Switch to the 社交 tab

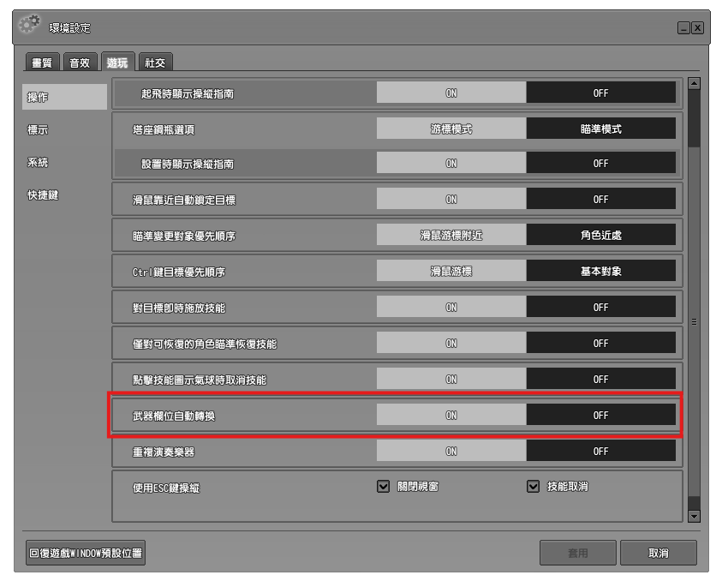click(x=155, y=63)
